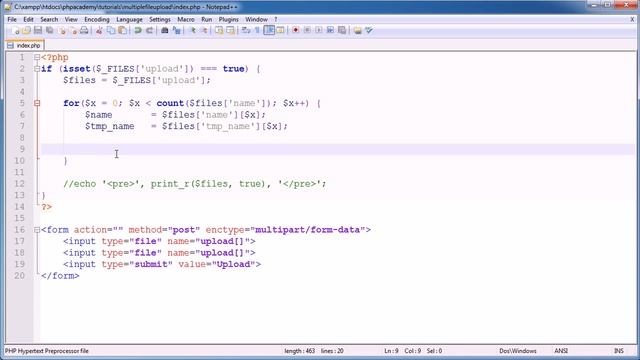This screenshot has height=360, width=640.
Task: Close all documents via the toolbar icon
Action: (73, 30)
